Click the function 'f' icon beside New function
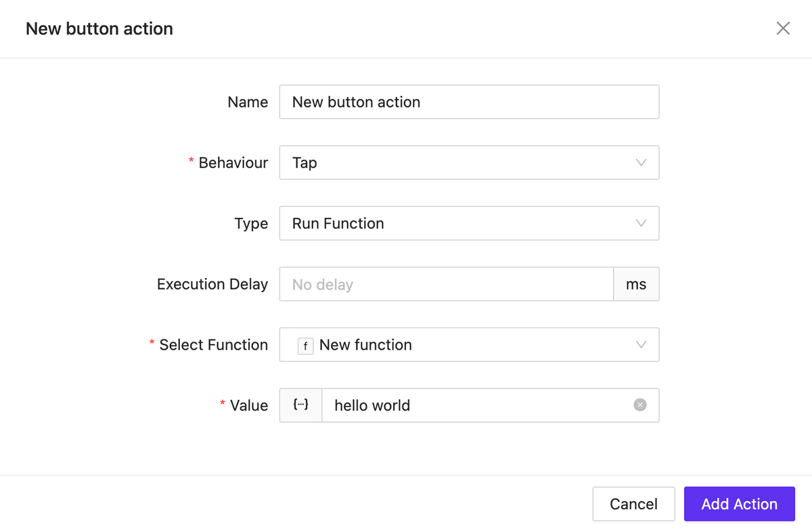 305,345
